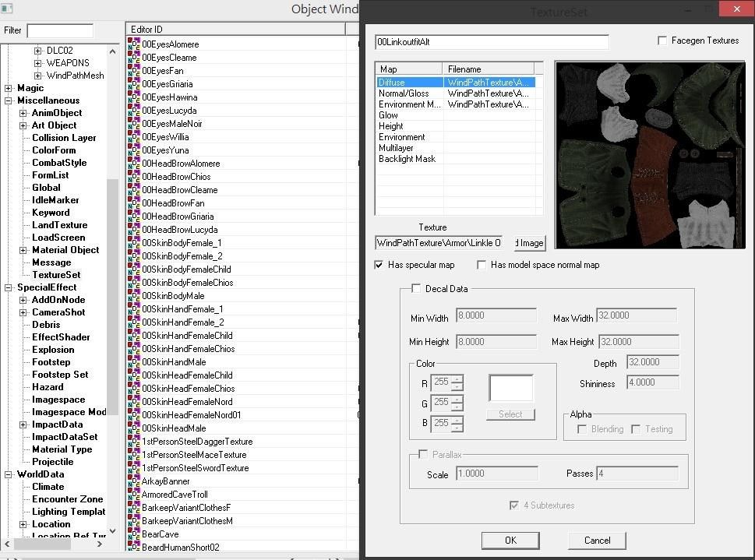Click the form icon beside 00HeadBrowLucyda

pos(134,229)
